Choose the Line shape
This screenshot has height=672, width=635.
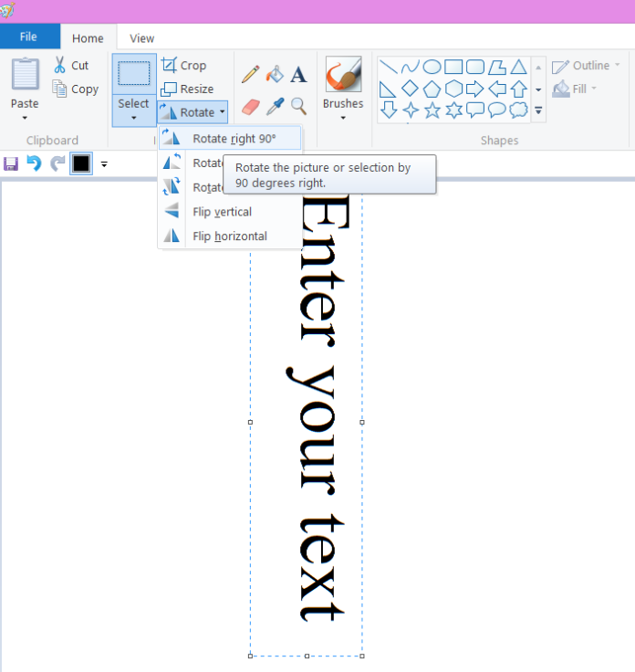389,67
